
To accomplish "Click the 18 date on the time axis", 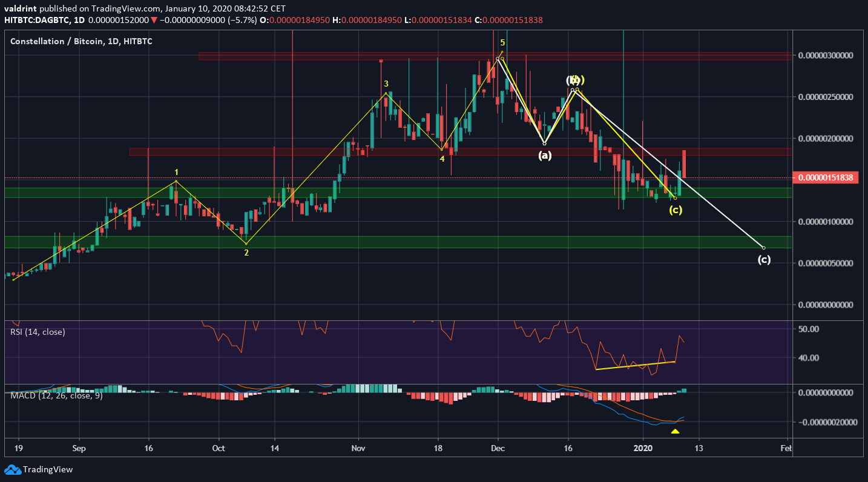I will click(439, 449).
